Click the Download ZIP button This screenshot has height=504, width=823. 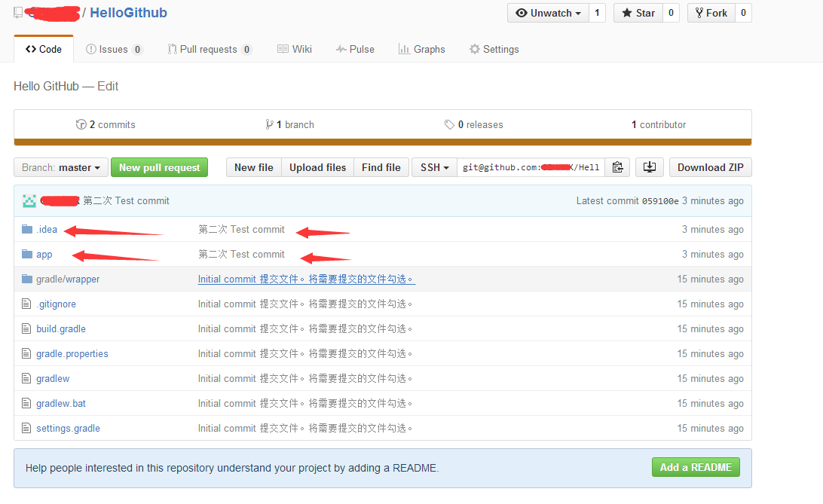pyautogui.click(x=710, y=167)
